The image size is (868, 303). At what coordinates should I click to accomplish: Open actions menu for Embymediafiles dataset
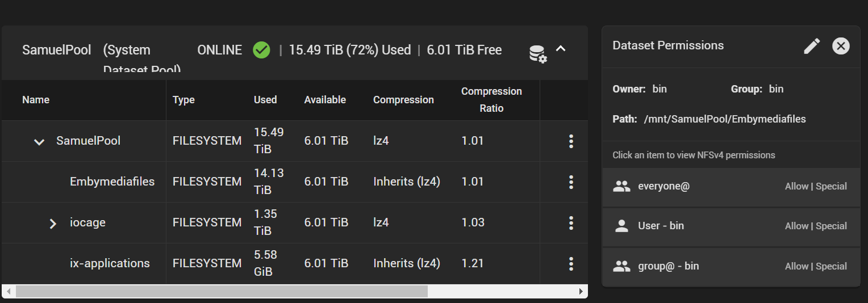[571, 182]
